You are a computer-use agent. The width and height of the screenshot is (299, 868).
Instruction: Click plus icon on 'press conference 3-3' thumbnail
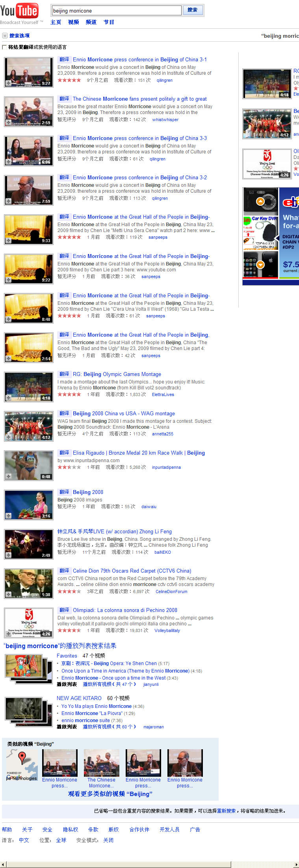click(8, 162)
